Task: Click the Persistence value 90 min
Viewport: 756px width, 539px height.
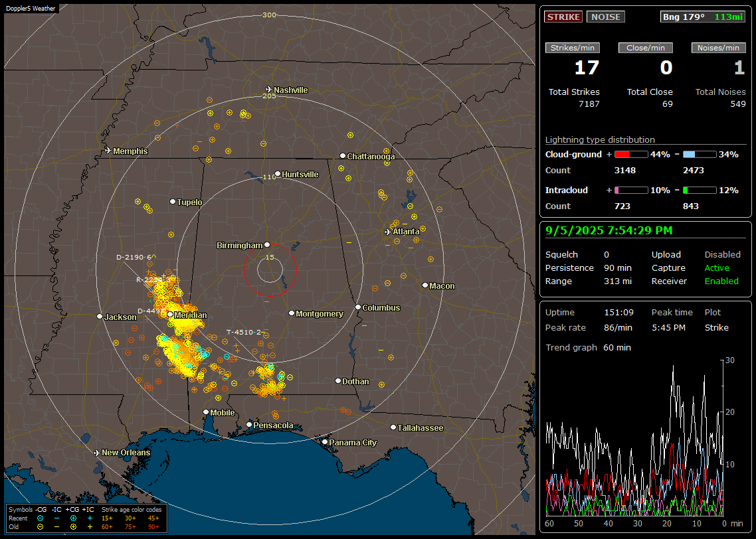Action: [x=618, y=268]
